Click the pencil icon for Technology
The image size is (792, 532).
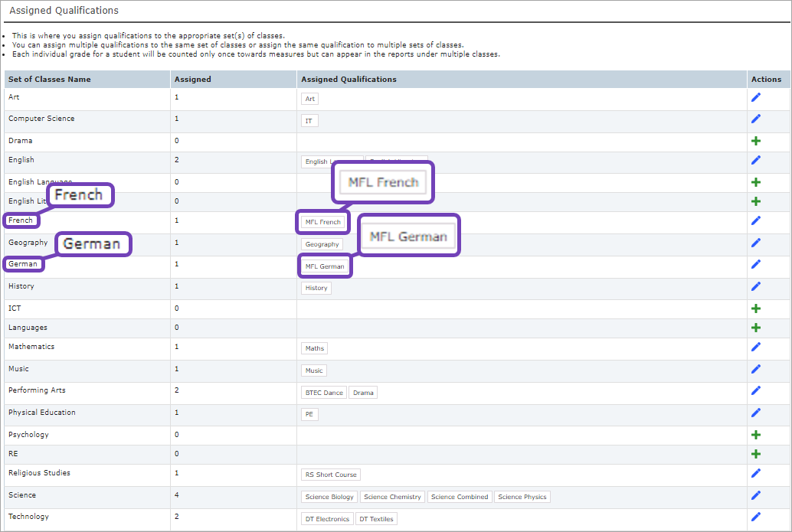point(756,517)
